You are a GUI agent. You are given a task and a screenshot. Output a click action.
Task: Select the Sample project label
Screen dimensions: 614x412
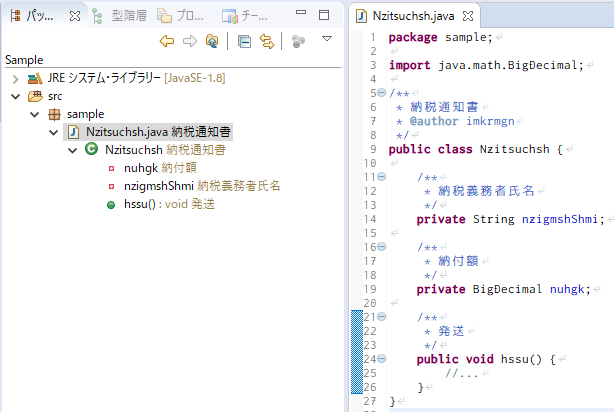(x=24, y=60)
